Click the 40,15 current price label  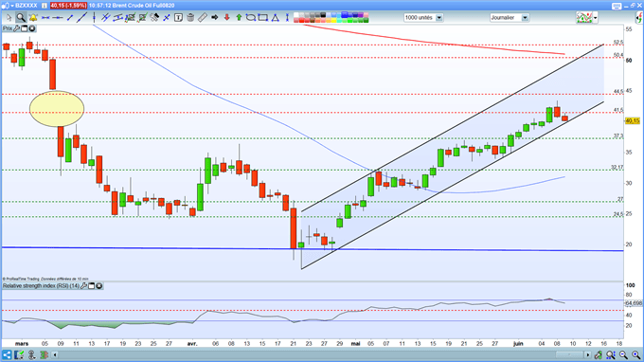tap(633, 120)
